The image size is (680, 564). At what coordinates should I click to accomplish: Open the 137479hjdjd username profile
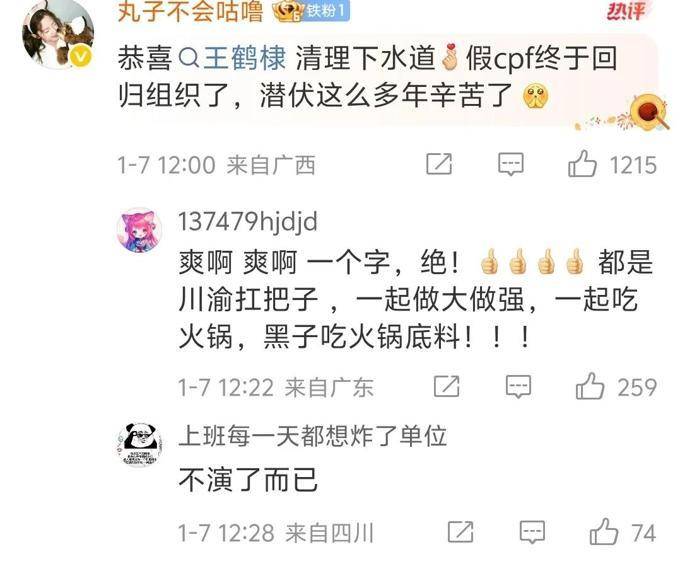click(x=248, y=222)
